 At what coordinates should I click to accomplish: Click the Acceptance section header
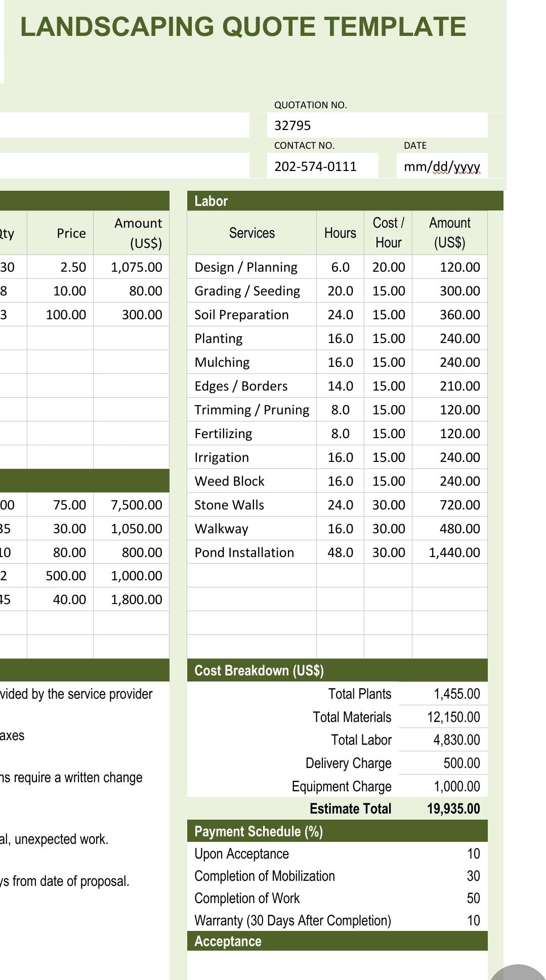338,941
